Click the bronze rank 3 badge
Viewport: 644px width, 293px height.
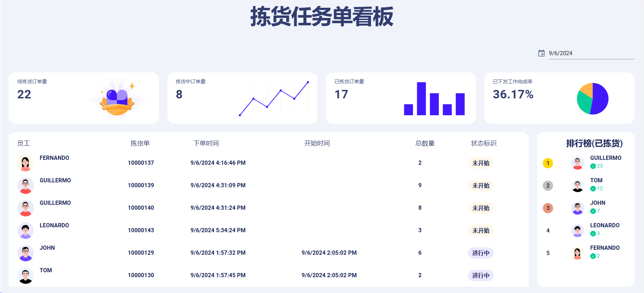click(548, 208)
